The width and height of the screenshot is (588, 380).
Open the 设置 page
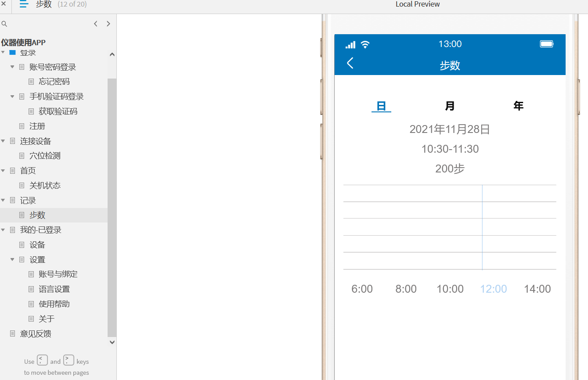[37, 260]
